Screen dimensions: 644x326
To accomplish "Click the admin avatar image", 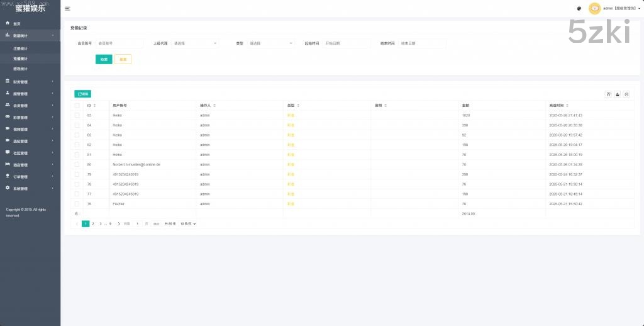I will pos(594,8).
